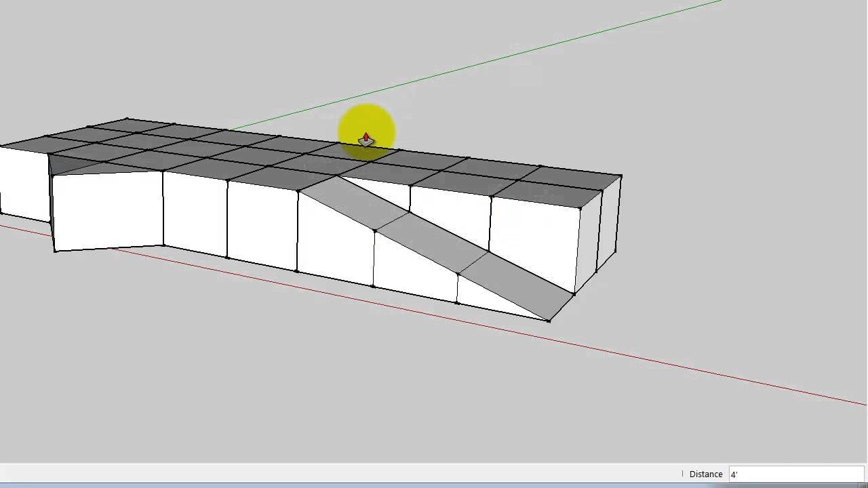
Task: Select the dark top tile at right-front corner
Action: [549, 194]
